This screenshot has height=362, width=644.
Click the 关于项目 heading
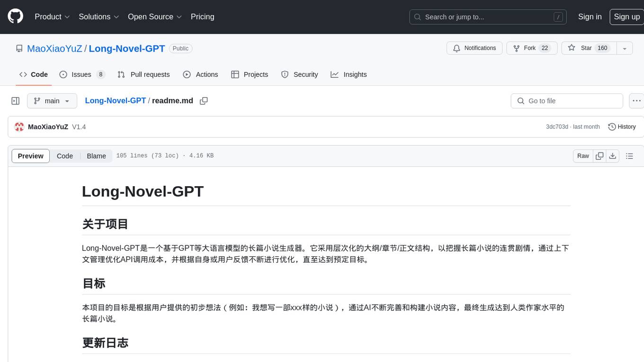(105, 224)
